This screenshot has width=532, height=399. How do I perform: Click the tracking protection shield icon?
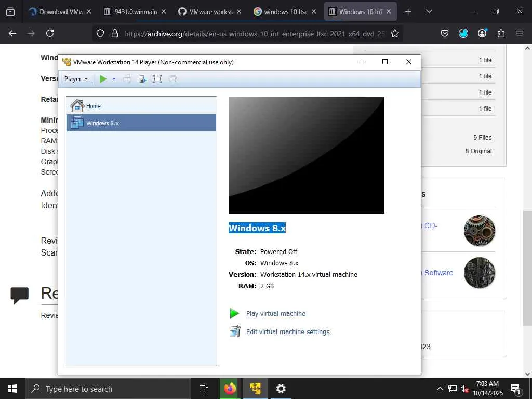click(x=100, y=33)
